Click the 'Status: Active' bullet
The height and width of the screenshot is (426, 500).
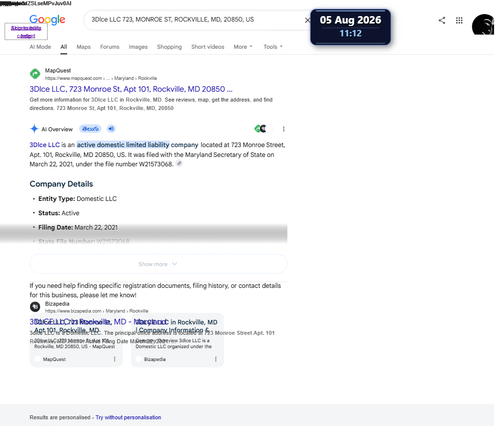(x=59, y=213)
